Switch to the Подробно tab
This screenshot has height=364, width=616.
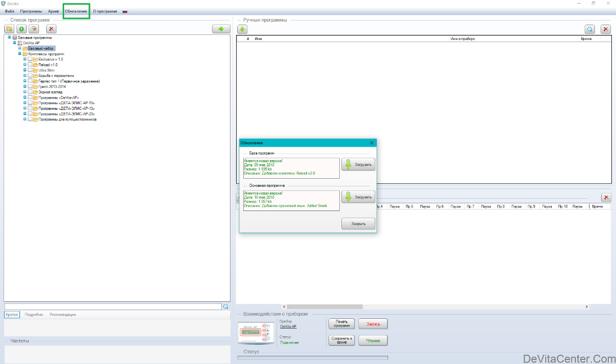(34, 315)
